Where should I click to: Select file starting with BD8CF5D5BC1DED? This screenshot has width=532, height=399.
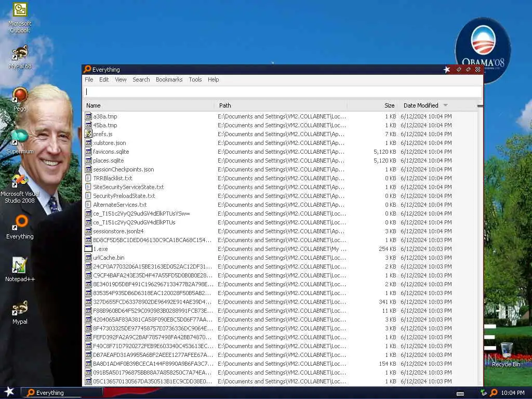click(x=152, y=240)
